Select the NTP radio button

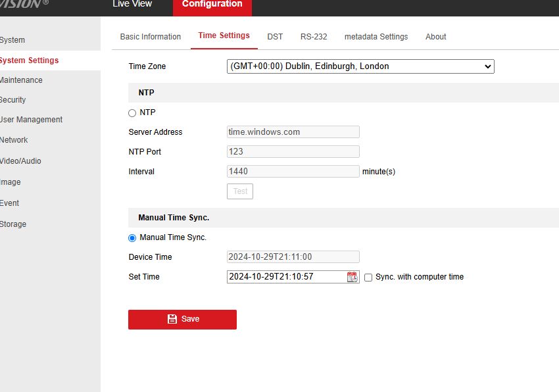(132, 112)
